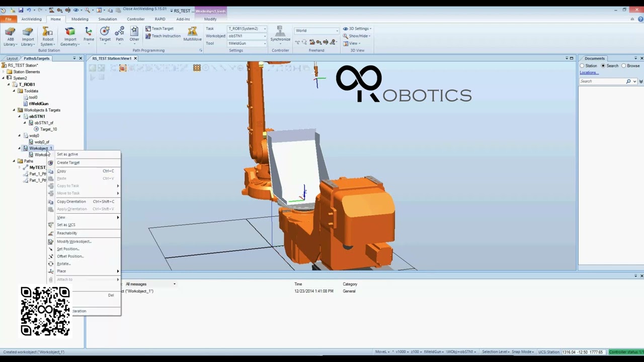Click the Help icon at top right
This screenshot has width=644, height=362.
point(639,19)
